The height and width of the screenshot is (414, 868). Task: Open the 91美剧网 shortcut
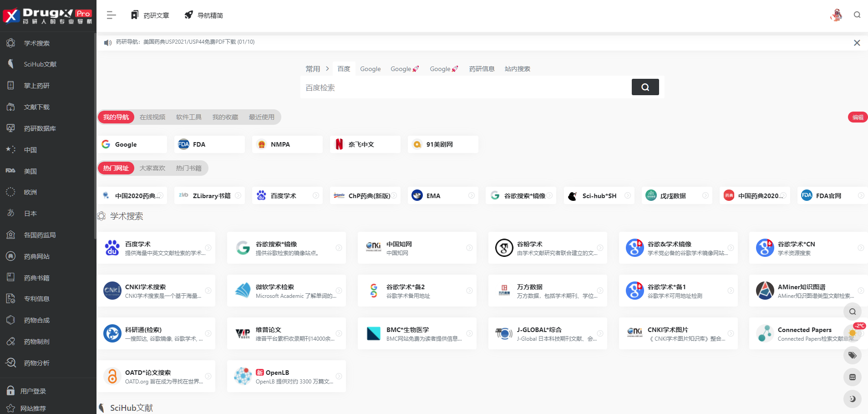pos(443,144)
